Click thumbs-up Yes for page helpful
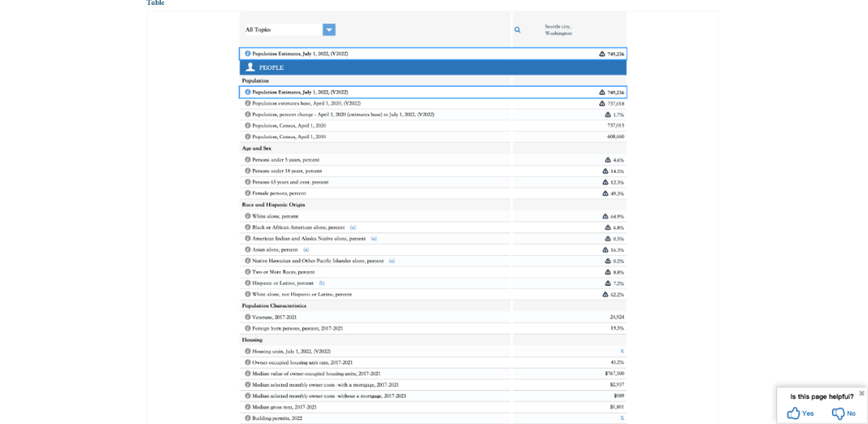 tap(800, 413)
